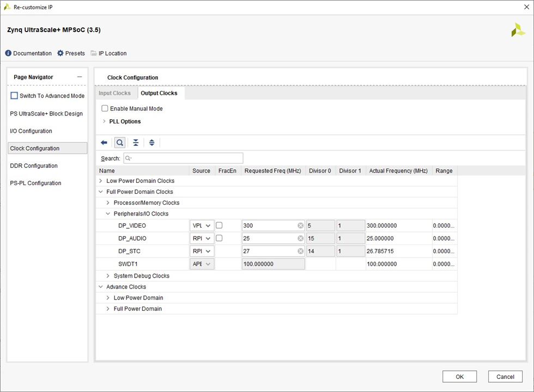Click SWDT1 requested frequency field 100.000000

tap(273, 264)
